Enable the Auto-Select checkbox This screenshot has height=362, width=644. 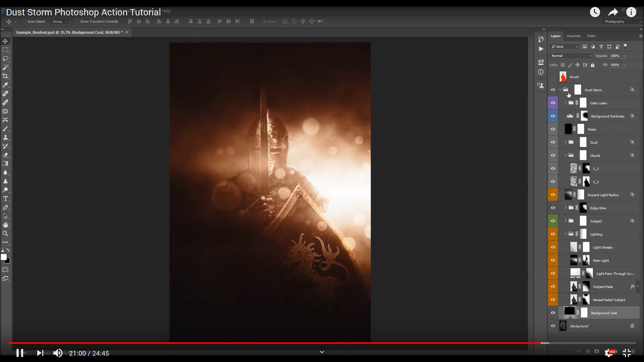24,22
